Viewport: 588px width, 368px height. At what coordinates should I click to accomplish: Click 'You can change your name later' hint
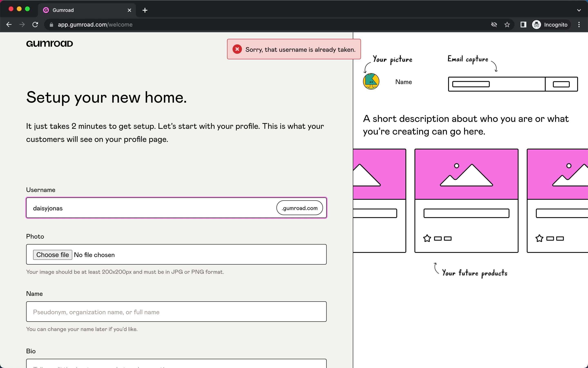(82, 329)
